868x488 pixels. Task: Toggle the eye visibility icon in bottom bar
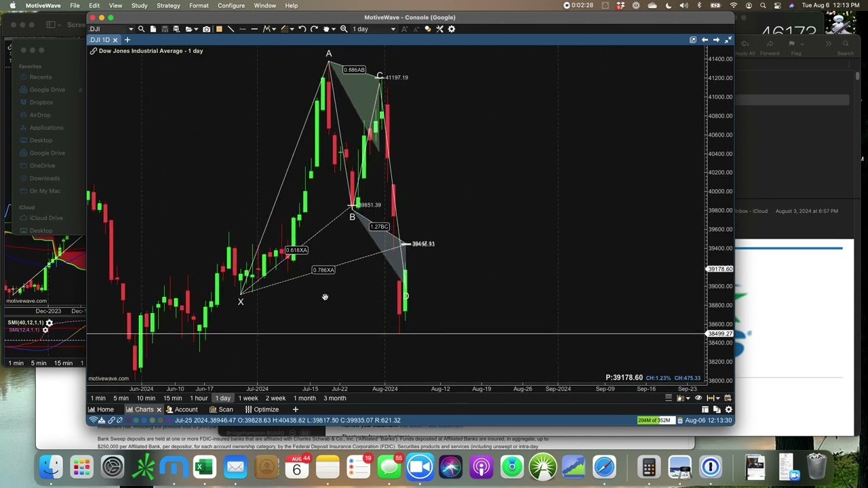tap(698, 398)
